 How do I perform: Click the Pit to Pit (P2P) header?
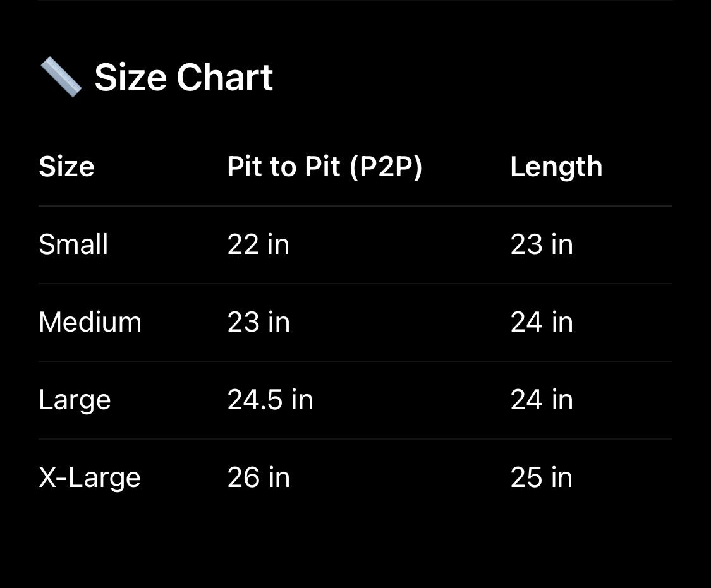pyautogui.click(x=324, y=167)
